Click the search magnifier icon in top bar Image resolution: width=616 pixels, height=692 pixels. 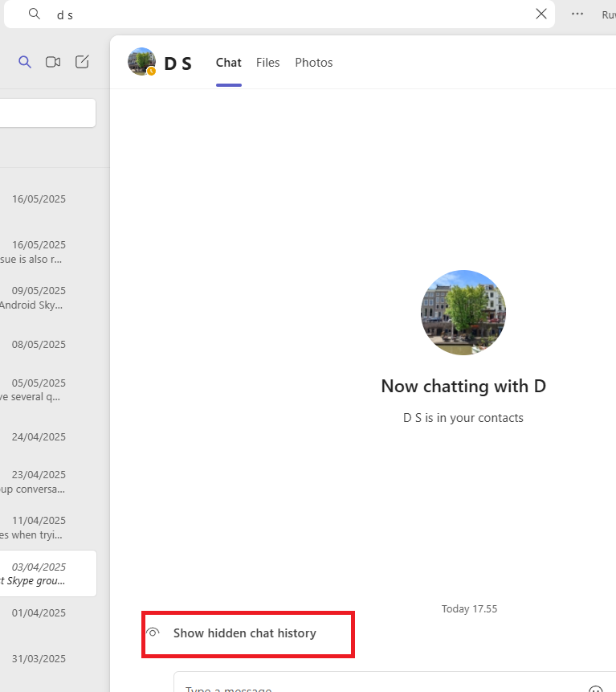coord(34,14)
